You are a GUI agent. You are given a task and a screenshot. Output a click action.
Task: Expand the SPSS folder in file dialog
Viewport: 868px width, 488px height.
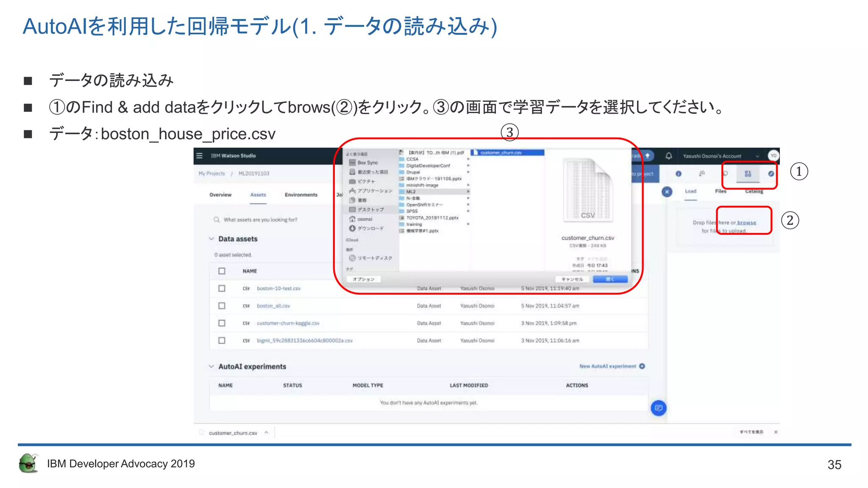[x=468, y=211]
